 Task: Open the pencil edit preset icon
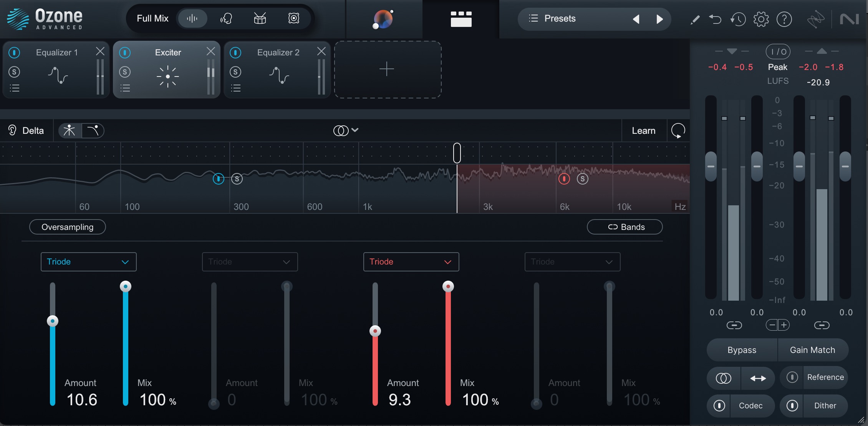tap(695, 19)
